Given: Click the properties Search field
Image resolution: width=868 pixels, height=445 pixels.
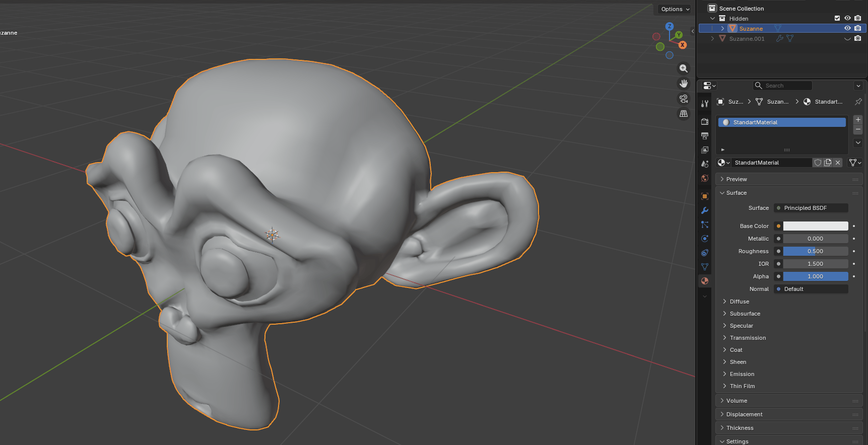Looking at the screenshot, I should 783,86.
